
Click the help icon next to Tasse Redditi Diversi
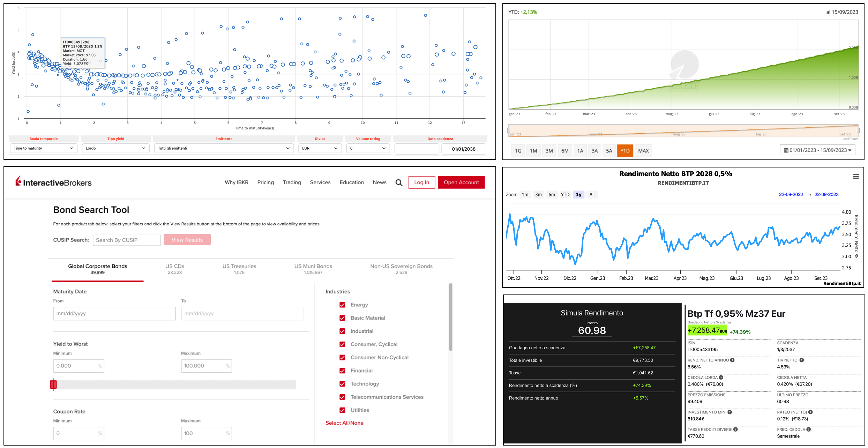(736, 430)
